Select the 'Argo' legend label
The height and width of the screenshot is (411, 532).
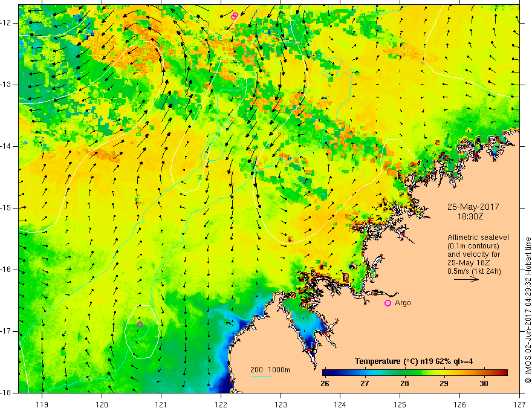[x=403, y=303]
